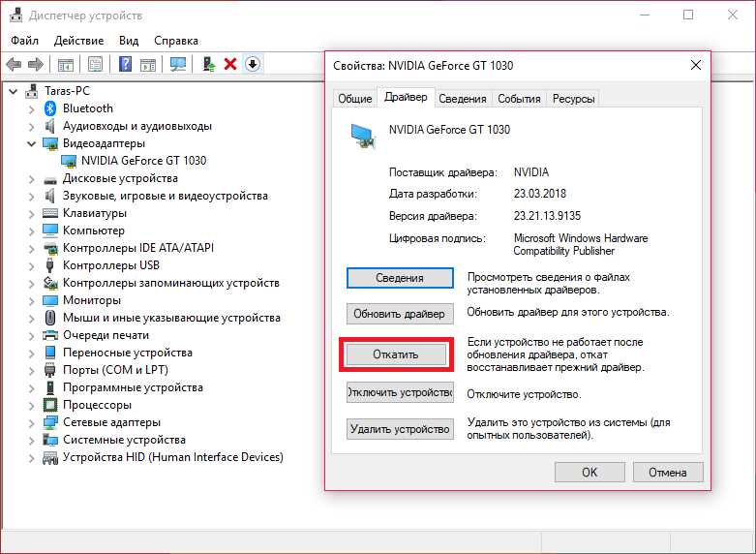Screen dimensions: 756x554
Task: Click the Устройства HID category icon
Action: tap(50, 457)
